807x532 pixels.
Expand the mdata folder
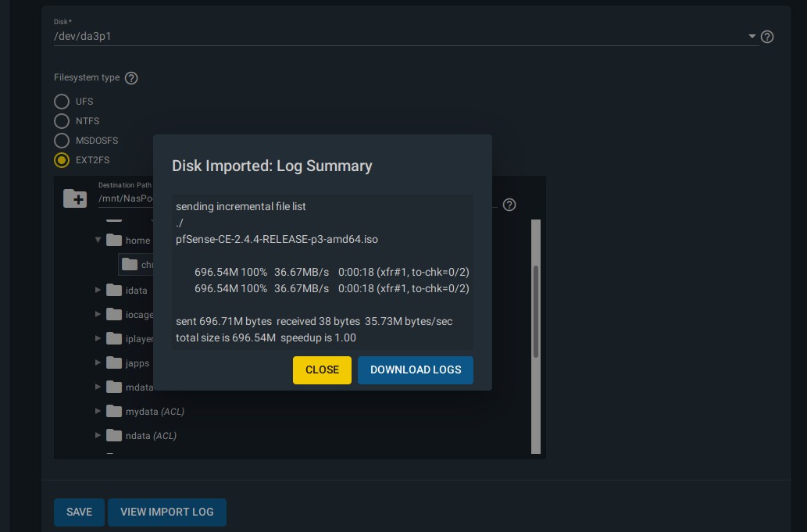pyautogui.click(x=98, y=387)
